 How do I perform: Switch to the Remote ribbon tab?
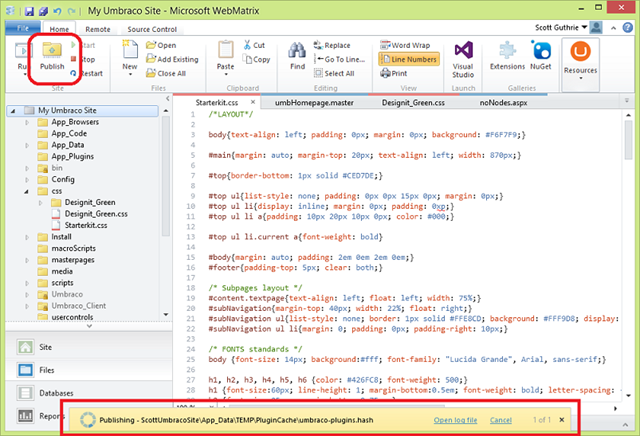click(x=98, y=29)
